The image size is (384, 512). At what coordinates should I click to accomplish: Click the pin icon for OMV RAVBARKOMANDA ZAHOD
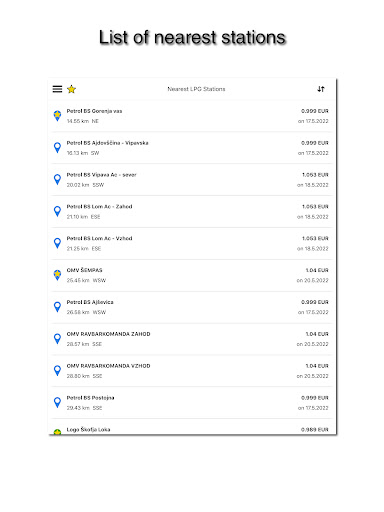[57, 339]
